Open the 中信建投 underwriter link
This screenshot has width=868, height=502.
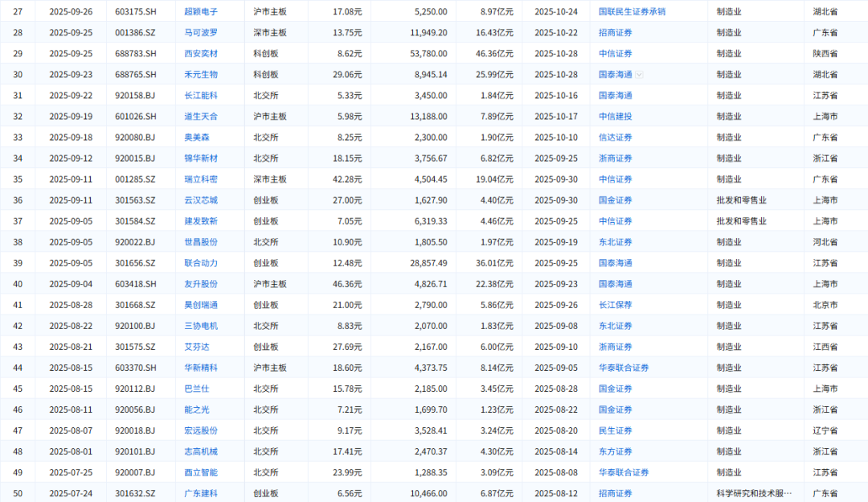pyautogui.click(x=616, y=117)
